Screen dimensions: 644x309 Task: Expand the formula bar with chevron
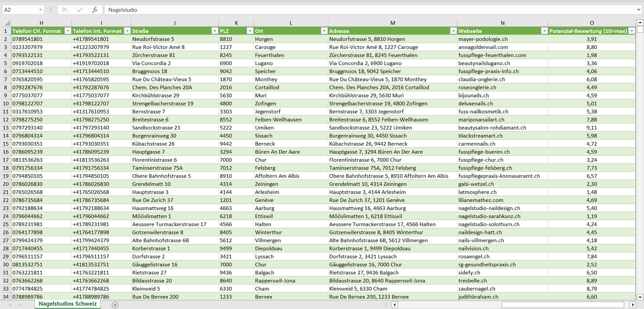click(x=639, y=10)
